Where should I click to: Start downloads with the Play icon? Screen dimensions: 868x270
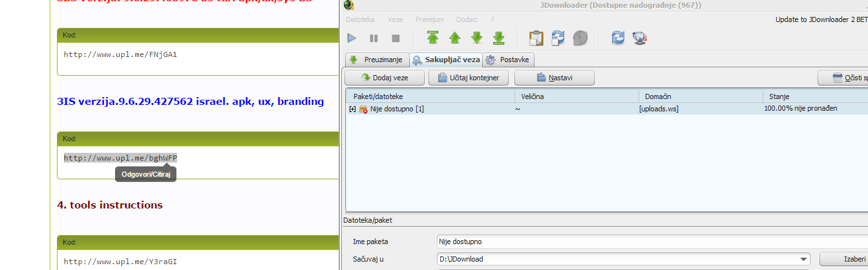(352, 38)
